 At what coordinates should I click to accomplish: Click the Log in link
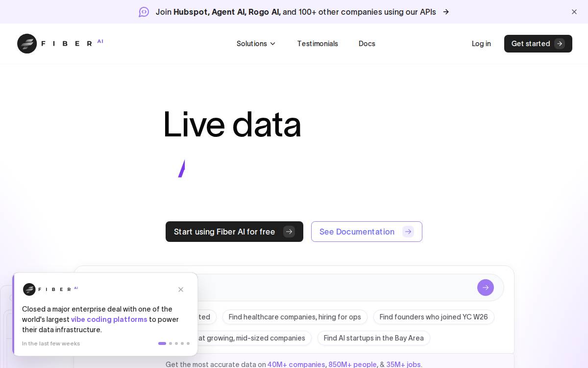coord(481,44)
